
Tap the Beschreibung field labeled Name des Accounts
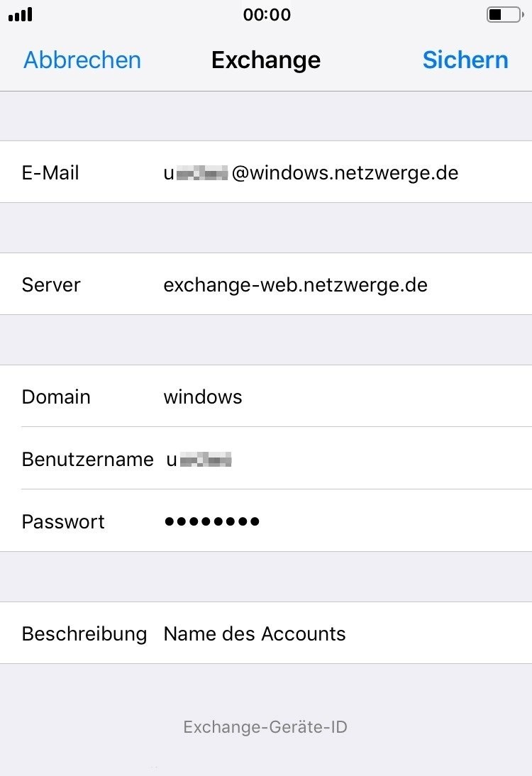(255, 633)
